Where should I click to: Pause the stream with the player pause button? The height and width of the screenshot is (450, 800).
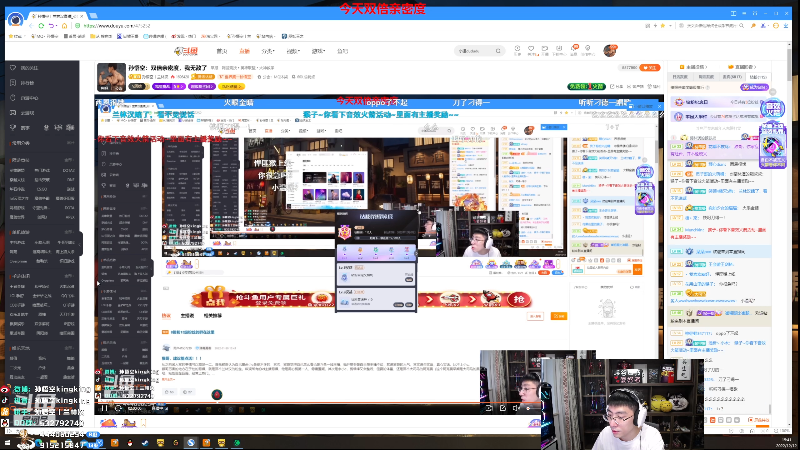(104, 408)
